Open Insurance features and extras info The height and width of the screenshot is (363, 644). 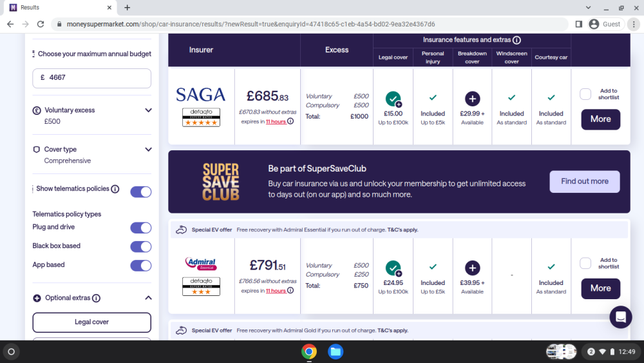516,40
